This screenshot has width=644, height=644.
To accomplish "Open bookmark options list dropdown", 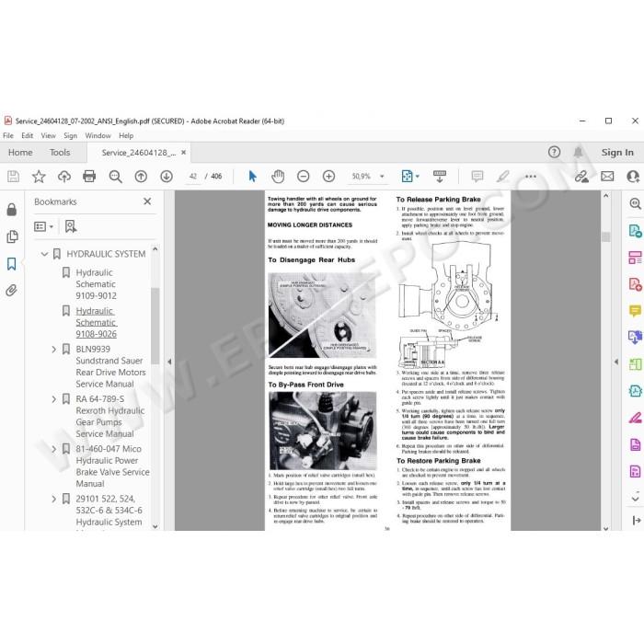I will pos(44,226).
